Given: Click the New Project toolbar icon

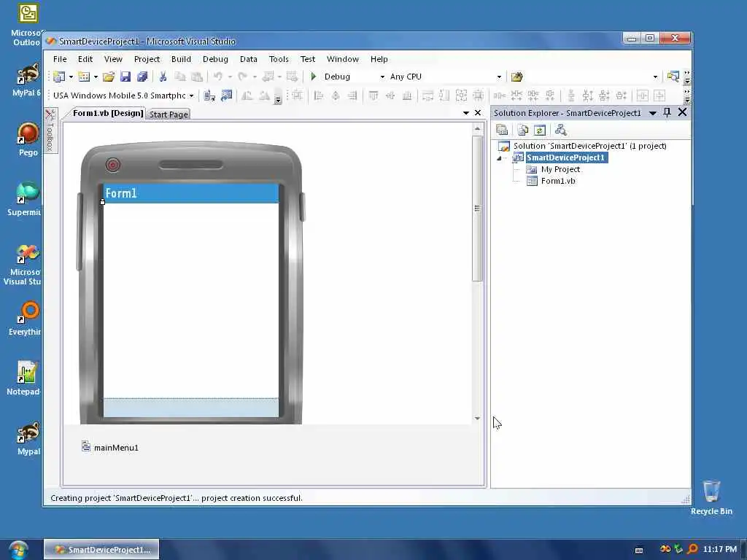Looking at the screenshot, I should (59, 77).
